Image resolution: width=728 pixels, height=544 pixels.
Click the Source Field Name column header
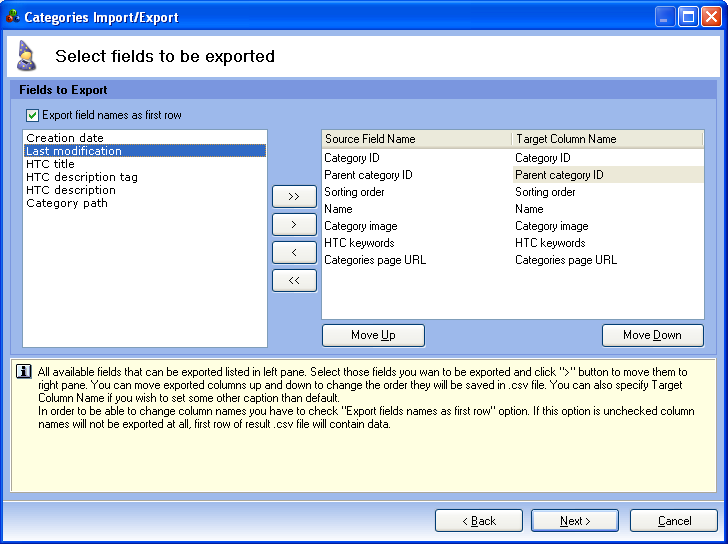click(415, 139)
